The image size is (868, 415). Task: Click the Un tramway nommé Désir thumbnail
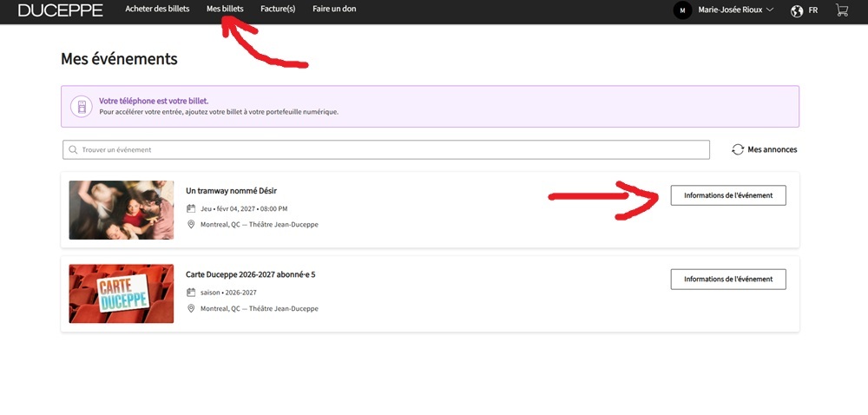pos(122,210)
